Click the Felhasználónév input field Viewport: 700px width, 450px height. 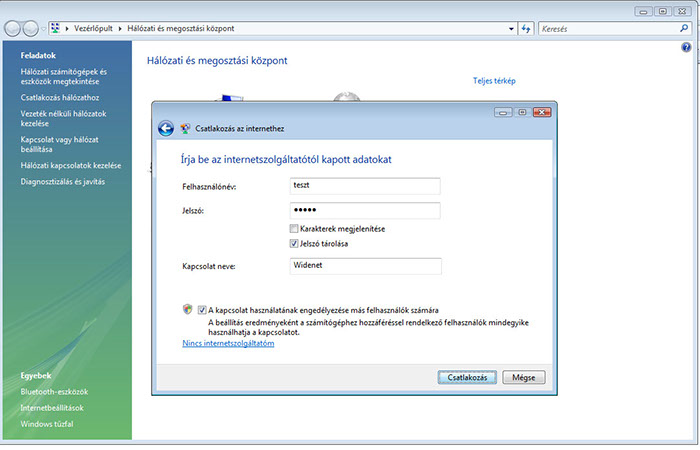click(x=365, y=186)
